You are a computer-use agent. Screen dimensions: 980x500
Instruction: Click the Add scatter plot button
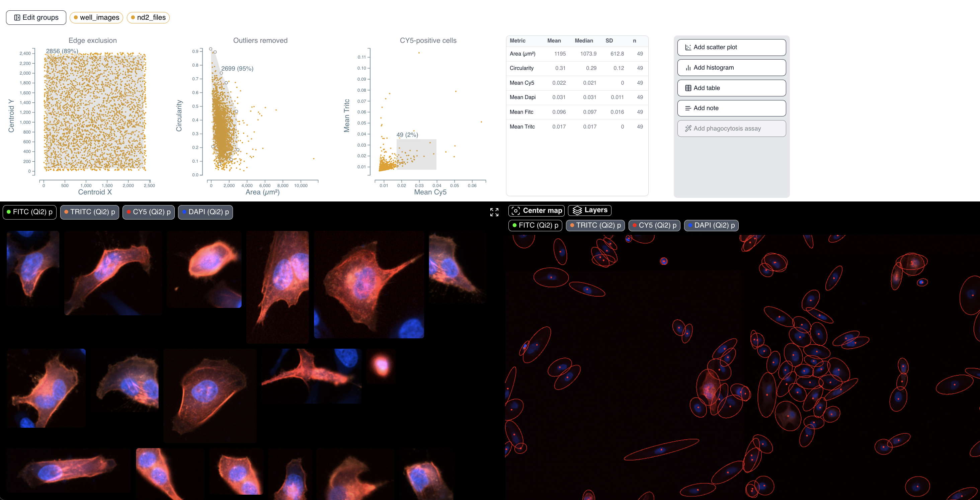click(731, 47)
